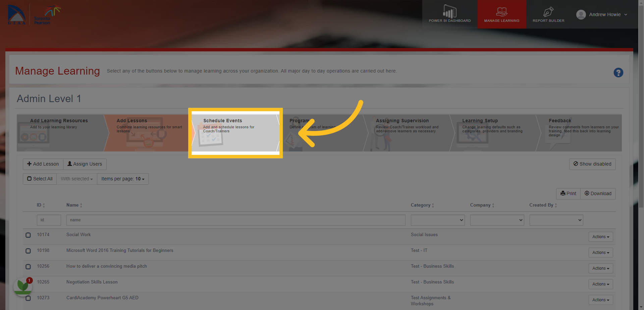Screen dimensions: 644x310
Task: Open Items per page dropdown
Action: click(x=123, y=179)
